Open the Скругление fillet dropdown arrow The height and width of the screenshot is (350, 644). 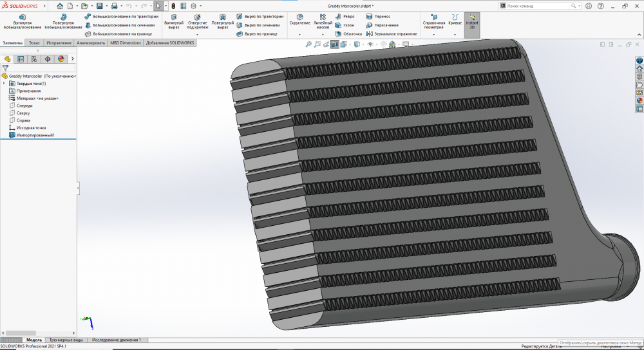pos(299,33)
